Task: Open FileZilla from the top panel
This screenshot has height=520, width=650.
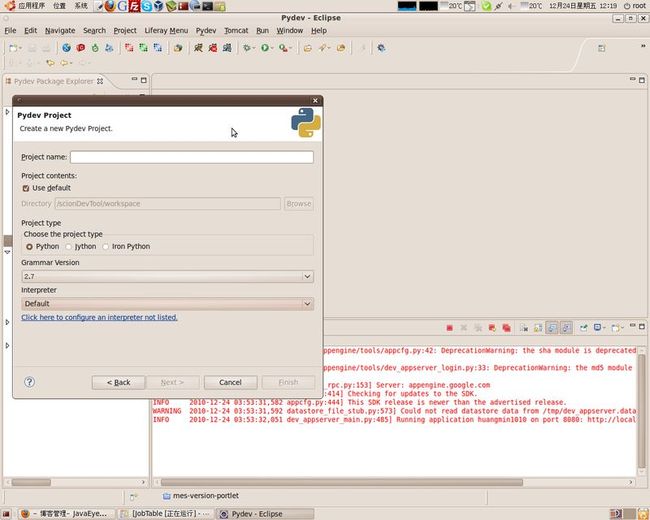Action: [134, 6]
